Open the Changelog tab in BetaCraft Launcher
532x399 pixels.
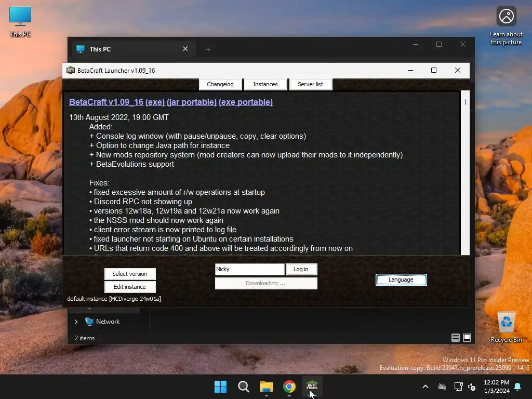[220, 84]
